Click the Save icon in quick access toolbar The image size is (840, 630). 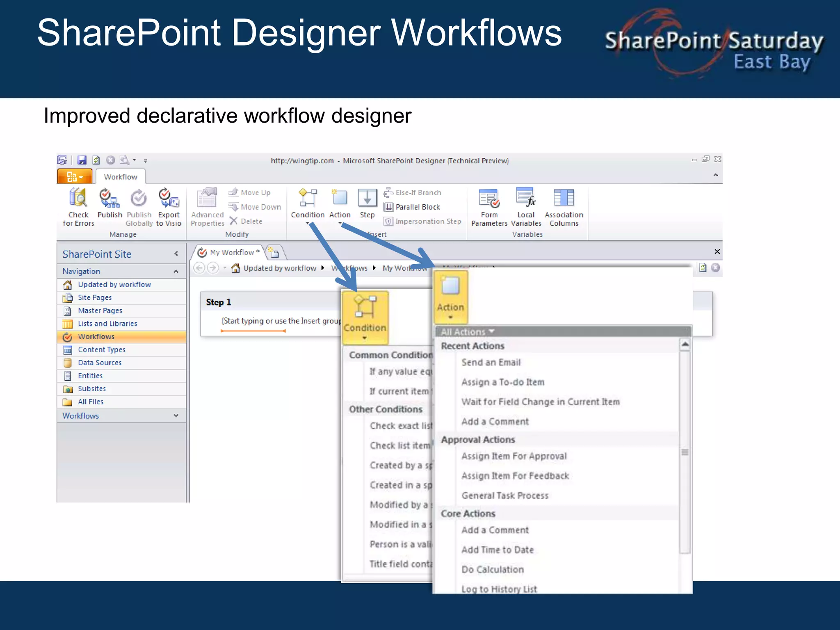(x=82, y=160)
